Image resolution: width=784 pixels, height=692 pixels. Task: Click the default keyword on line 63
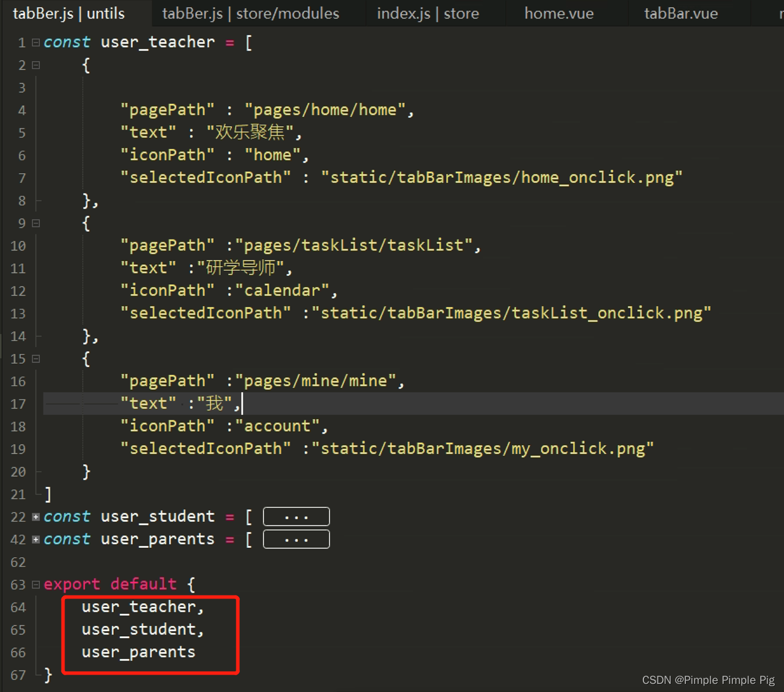143,584
